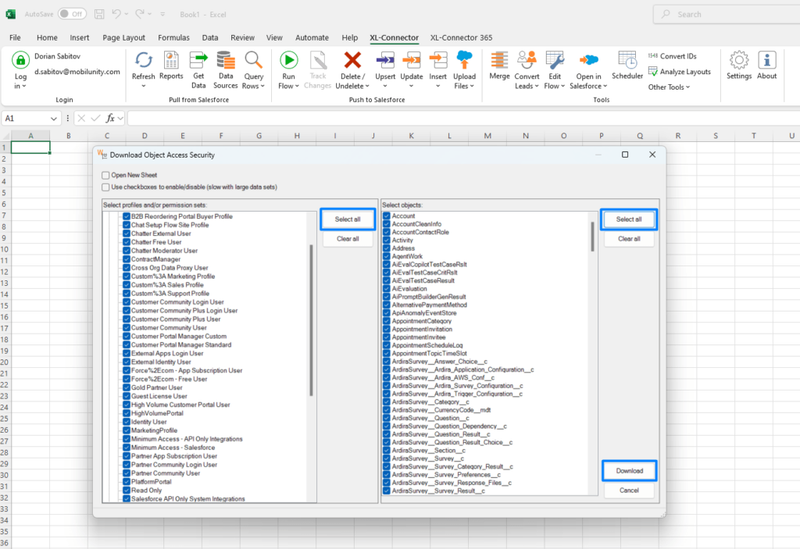Open the Other Tools dropdown
The width and height of the screenshot is (800, 549).
[669, 87]
